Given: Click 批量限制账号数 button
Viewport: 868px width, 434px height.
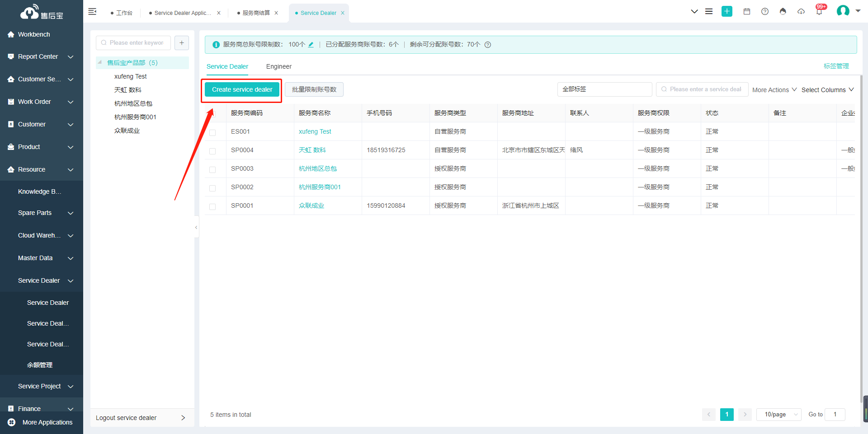Looking at the screenshot, I should (x=314, y=89).
